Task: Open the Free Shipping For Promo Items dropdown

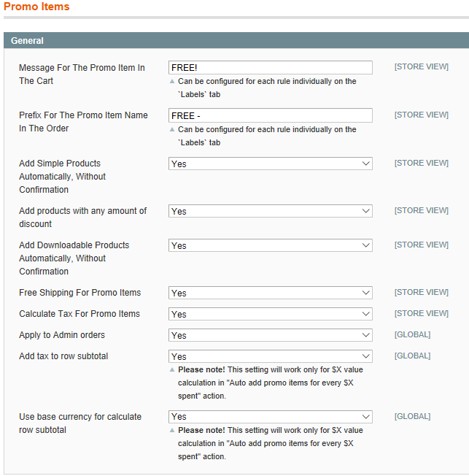Action: 270,293
